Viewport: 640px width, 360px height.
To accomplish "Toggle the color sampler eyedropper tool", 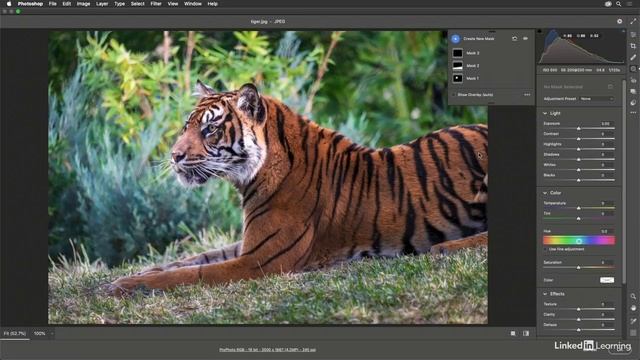I will [x=633, y=321].
